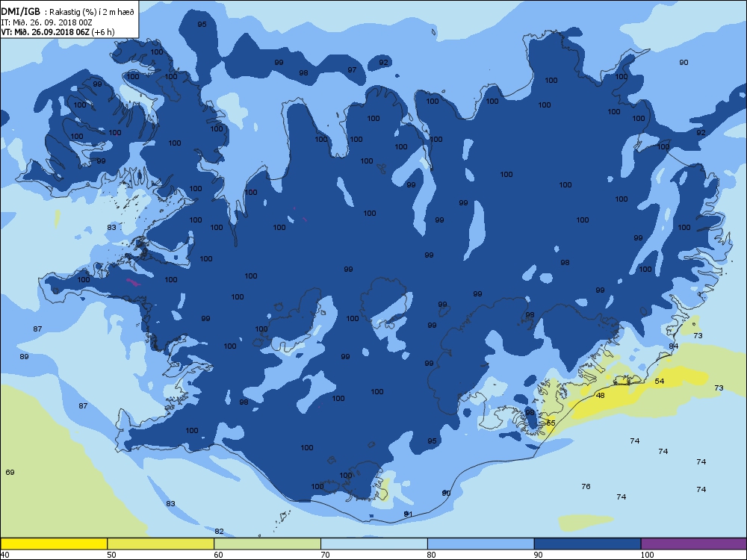Click the DMI/IGB title text

click(20, 11)
